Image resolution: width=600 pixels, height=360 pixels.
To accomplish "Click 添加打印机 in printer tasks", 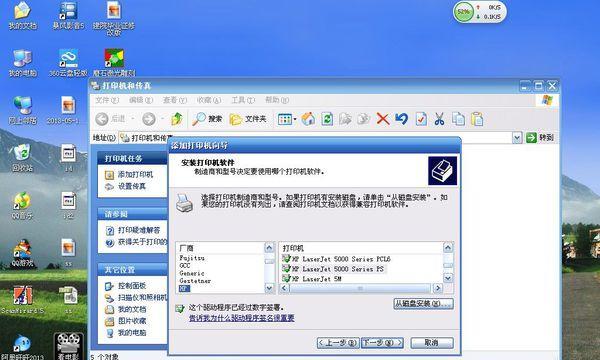I will point(135,175).
